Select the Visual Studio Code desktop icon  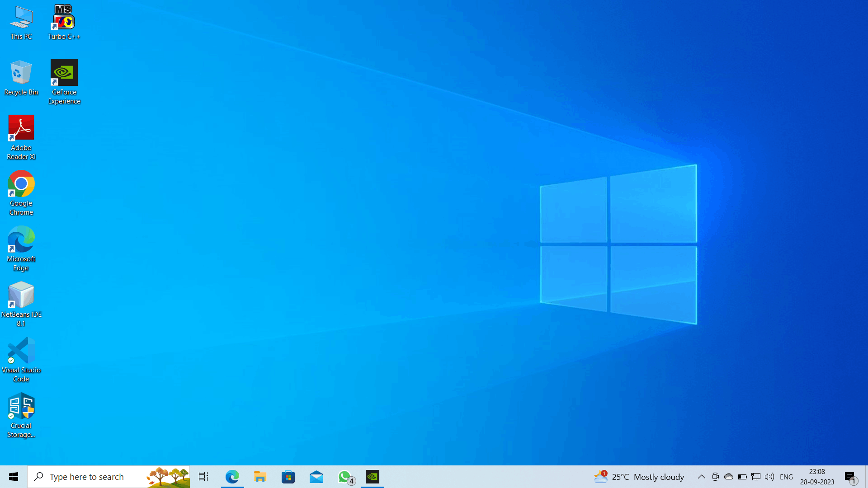21,360
